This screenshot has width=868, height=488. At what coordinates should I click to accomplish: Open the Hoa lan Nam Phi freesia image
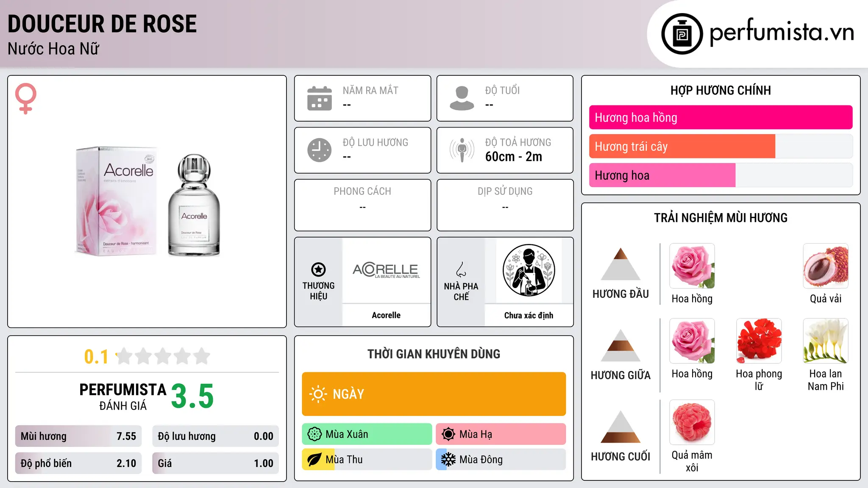826,341
